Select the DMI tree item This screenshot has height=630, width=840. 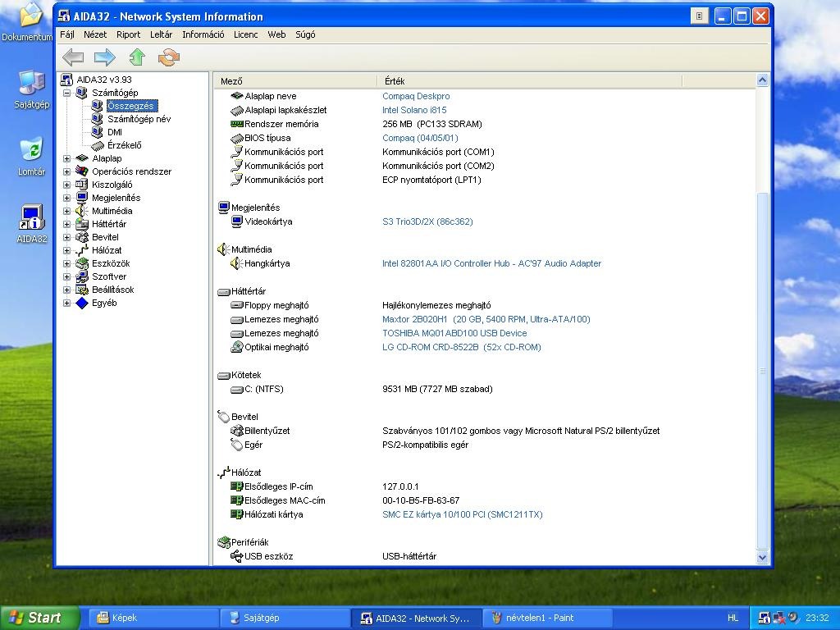click(115, 132)
